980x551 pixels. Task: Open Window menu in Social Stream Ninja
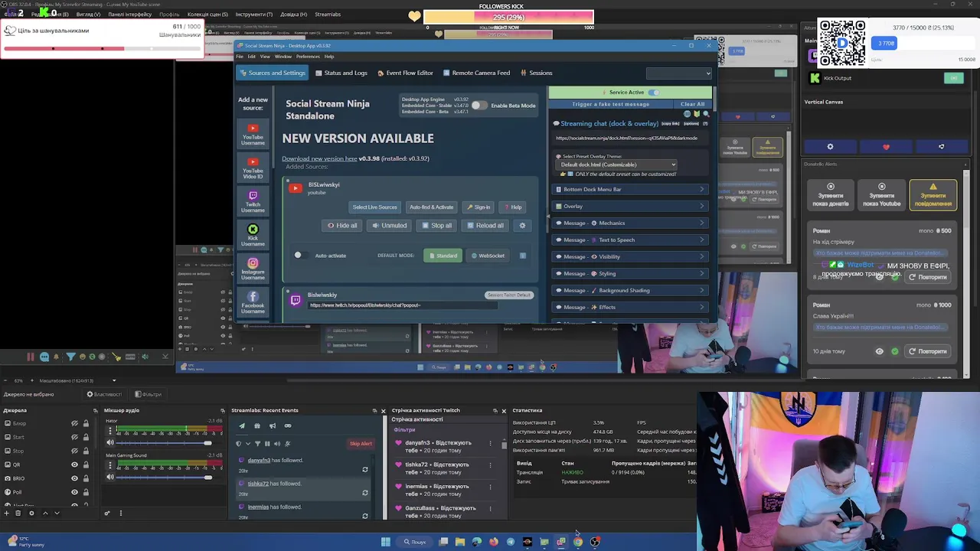tap(283, 57)
